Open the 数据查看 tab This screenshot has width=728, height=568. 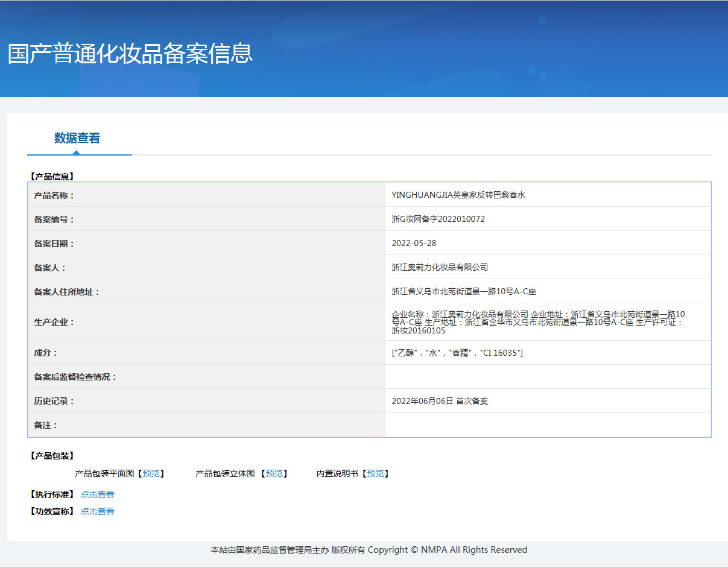pyautogui.click(x=77, y=138)
